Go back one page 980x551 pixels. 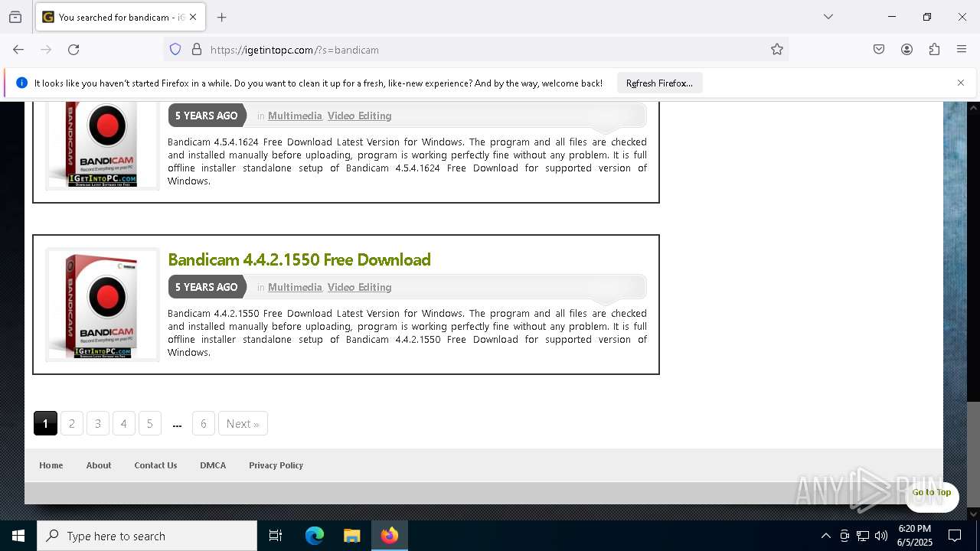pos(18,50)
